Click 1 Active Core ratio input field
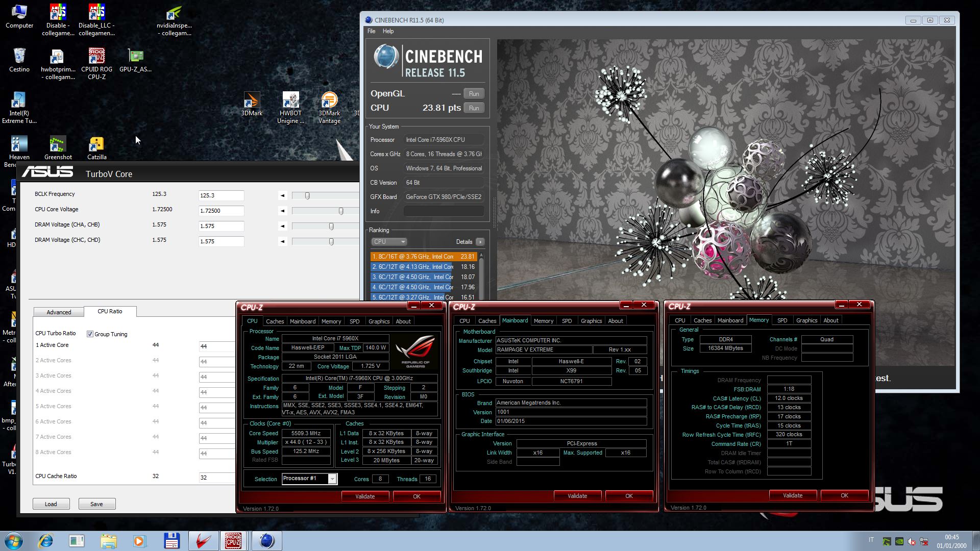 [x=217, y=346]
